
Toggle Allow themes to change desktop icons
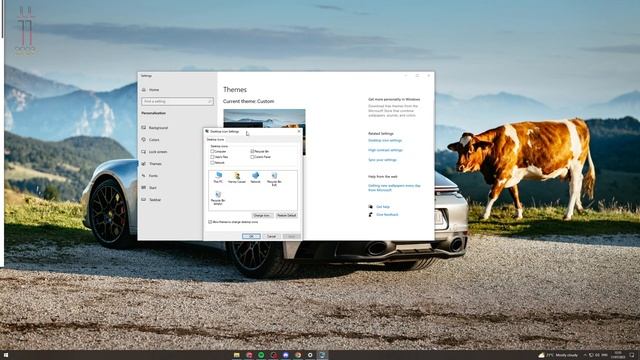coord(210,222)
